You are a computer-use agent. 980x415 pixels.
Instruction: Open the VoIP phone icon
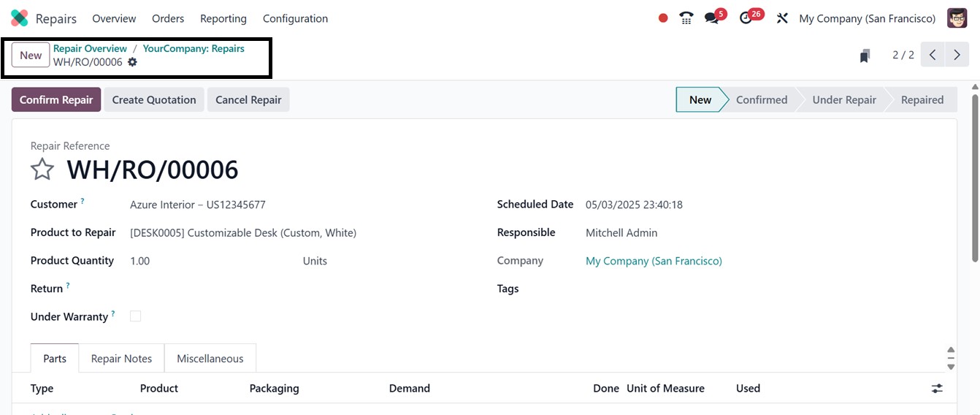[686, 18]
